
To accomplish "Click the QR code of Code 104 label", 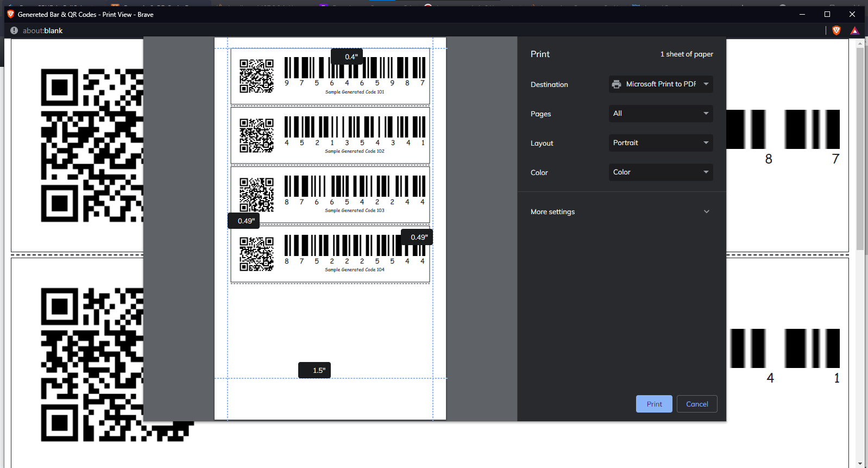I will 257,254.
